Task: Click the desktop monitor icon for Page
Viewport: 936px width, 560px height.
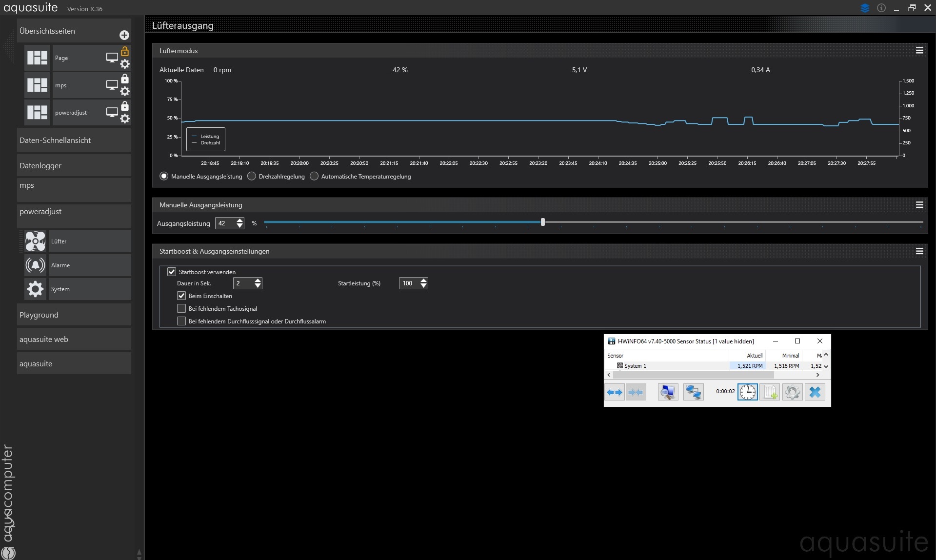Action: point(112,58)
